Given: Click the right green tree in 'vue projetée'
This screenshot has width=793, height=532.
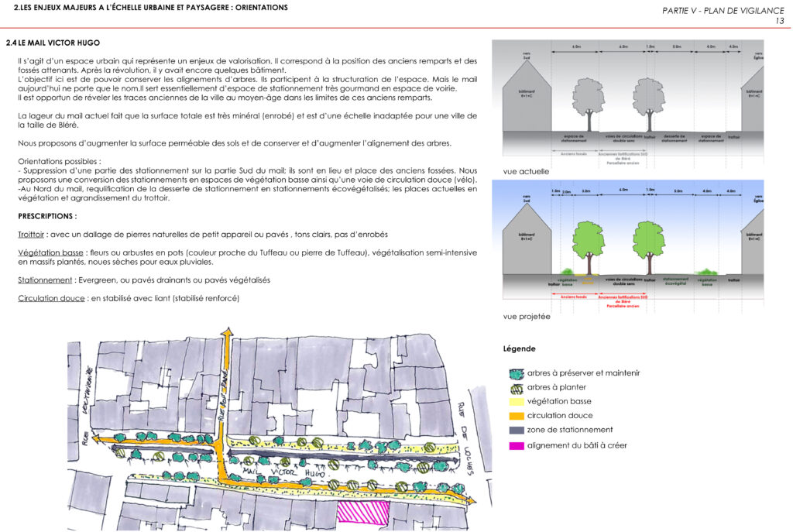Looking at the screenshot, I should (x=648, y=241).
